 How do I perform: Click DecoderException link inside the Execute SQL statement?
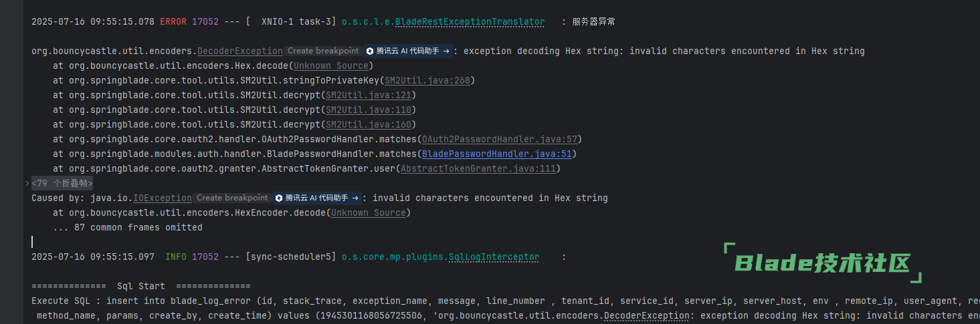(646, 315)
